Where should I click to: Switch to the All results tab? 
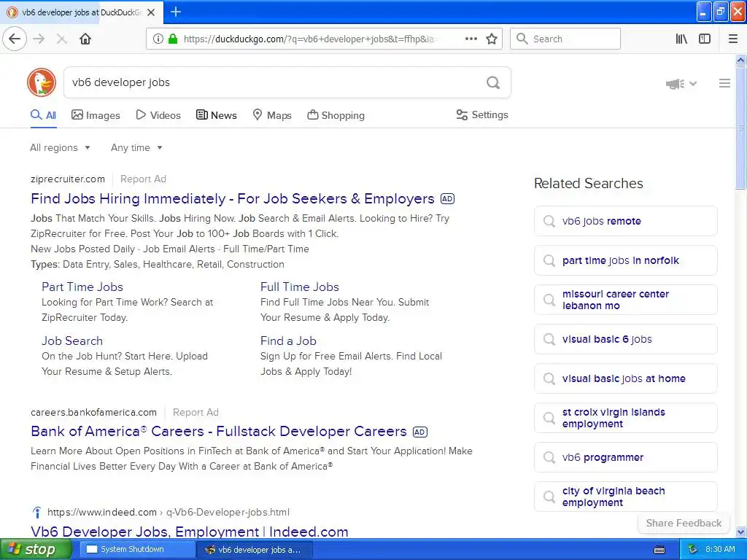(x=43, y=115)
